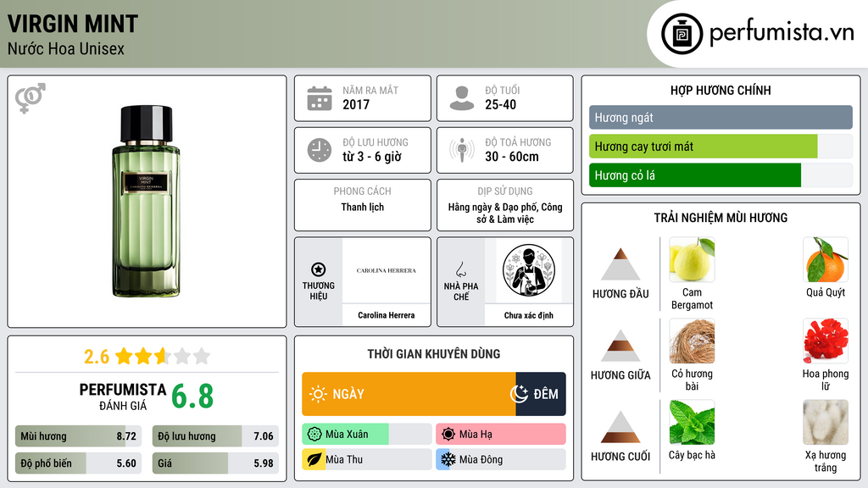Click the từ 3 - 6 giờ longevity value

coord(371,157)
